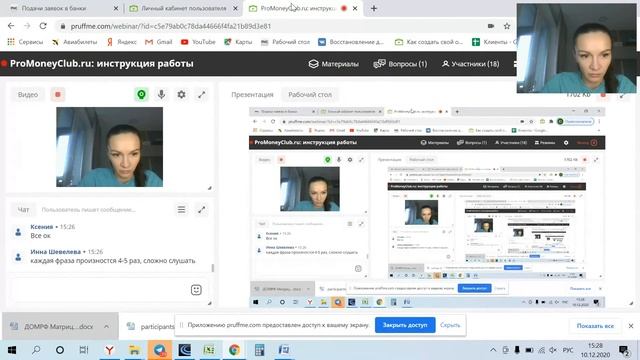
Task: Show hidden system tray icons
Action: pyautogui.click(x=493, y=350)
